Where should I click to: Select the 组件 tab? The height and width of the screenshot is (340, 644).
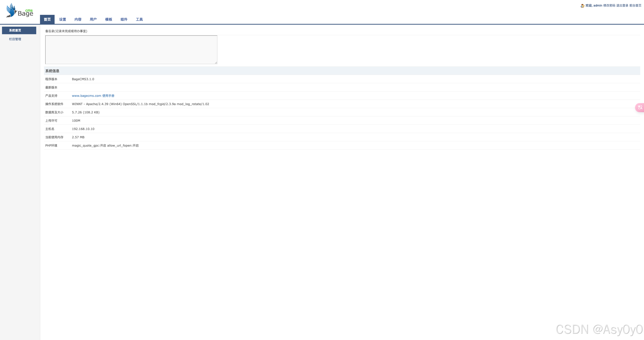pos(124,19)
